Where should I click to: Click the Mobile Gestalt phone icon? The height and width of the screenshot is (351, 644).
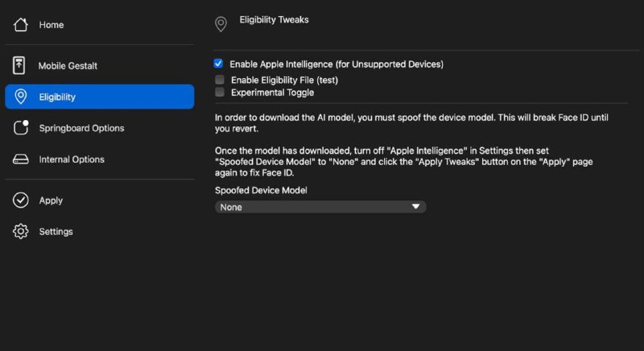19,65
